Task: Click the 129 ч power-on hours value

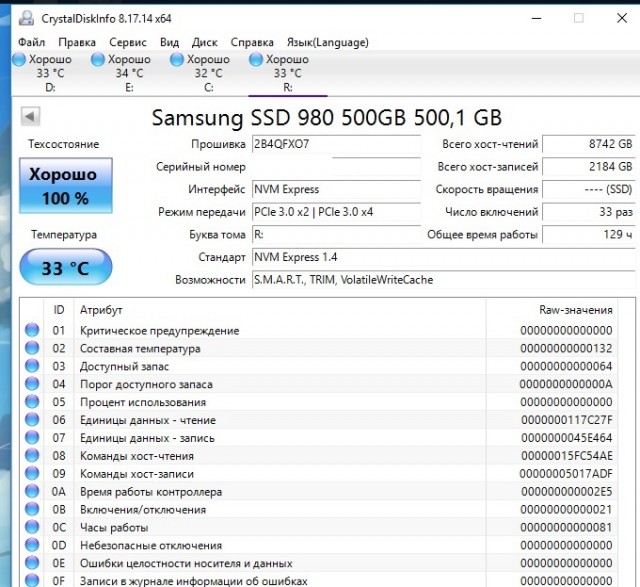Action: point(589,235)
